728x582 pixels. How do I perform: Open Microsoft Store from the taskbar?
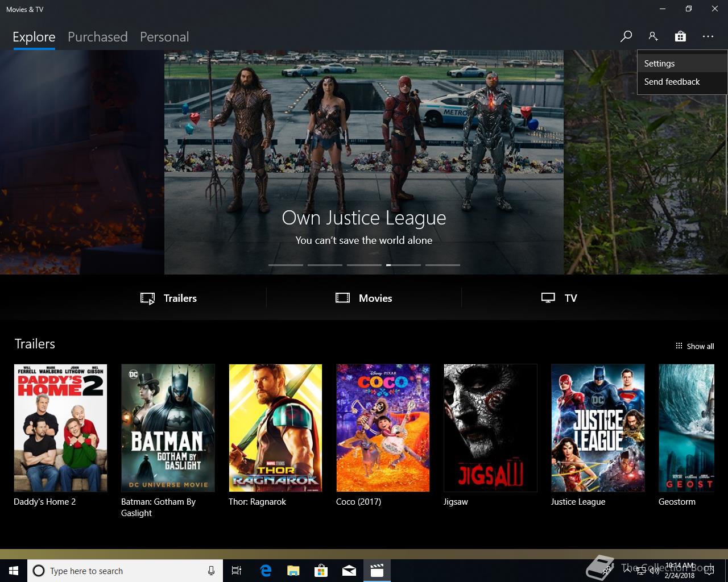(321, 571)
